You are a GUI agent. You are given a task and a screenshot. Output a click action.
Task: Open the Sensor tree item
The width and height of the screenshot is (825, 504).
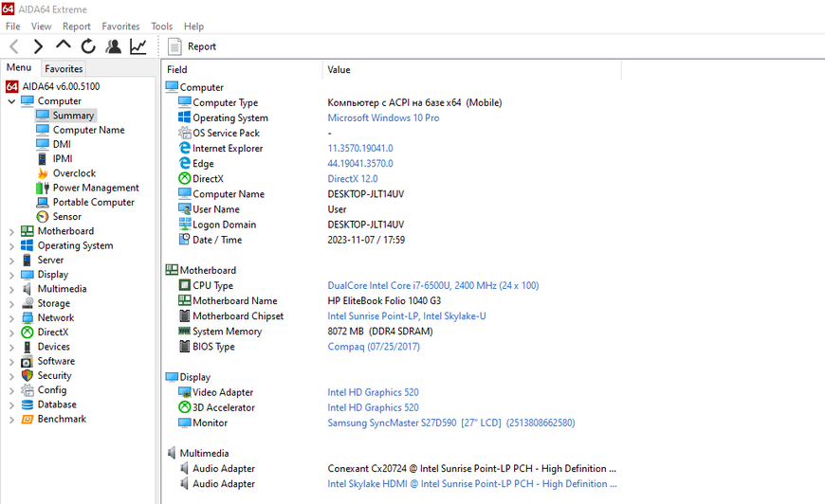pyautogui.click(x=66, y=217)
